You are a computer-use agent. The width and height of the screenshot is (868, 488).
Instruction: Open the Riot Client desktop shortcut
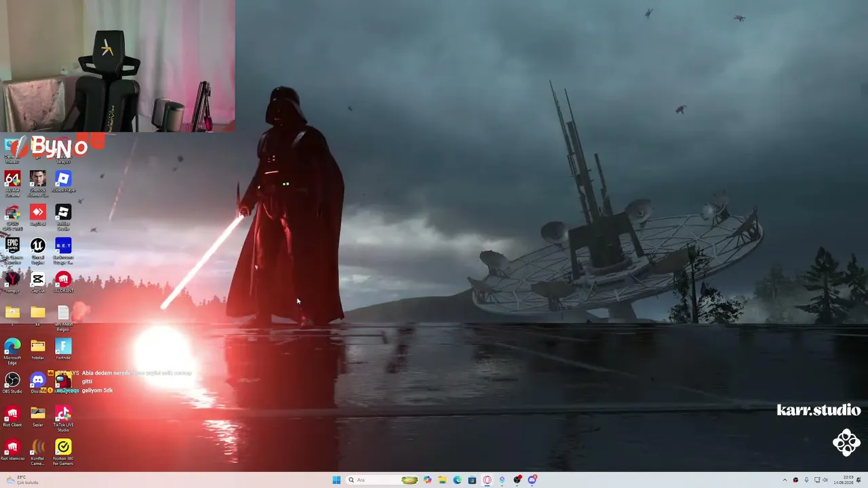click(x=12, y=416)
